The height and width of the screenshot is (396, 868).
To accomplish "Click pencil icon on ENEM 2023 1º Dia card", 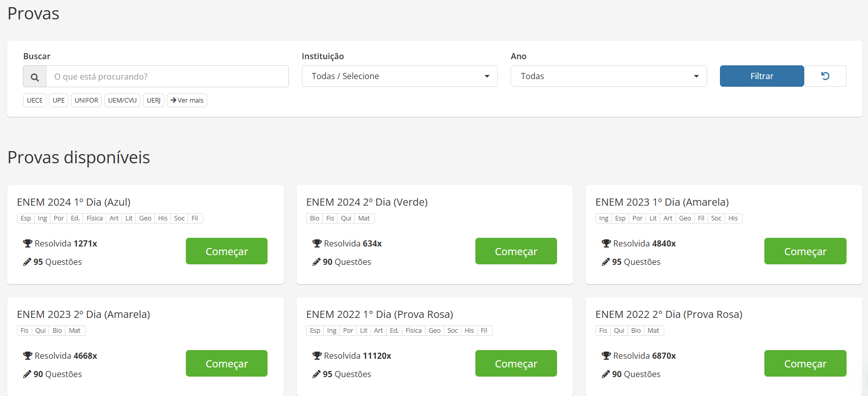I will [x=606, y=262].
